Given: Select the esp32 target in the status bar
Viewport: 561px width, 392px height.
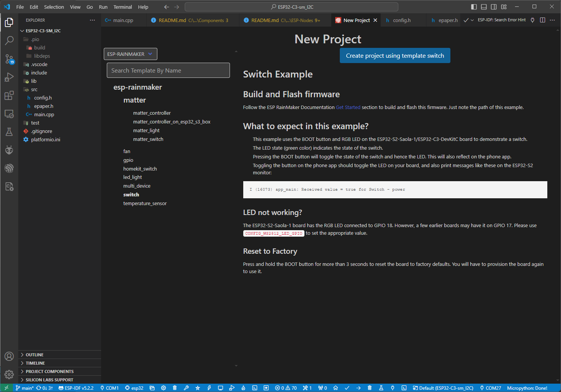Looking at the screenshot, I should point(134,388).
